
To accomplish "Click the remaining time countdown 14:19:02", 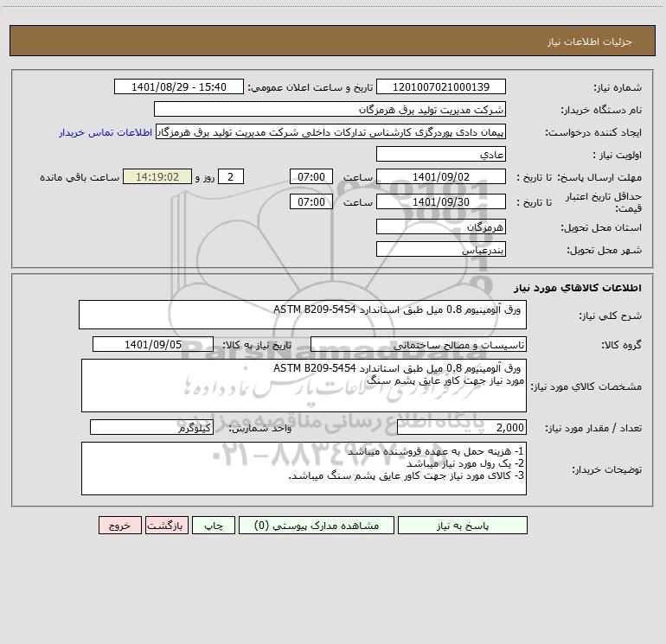I will click(x=157, y=176).
